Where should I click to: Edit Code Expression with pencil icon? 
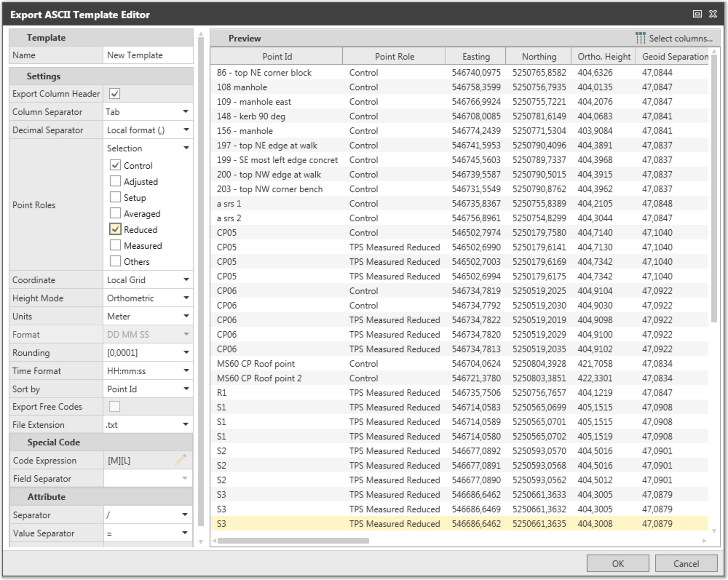click(x=180, y=460)
